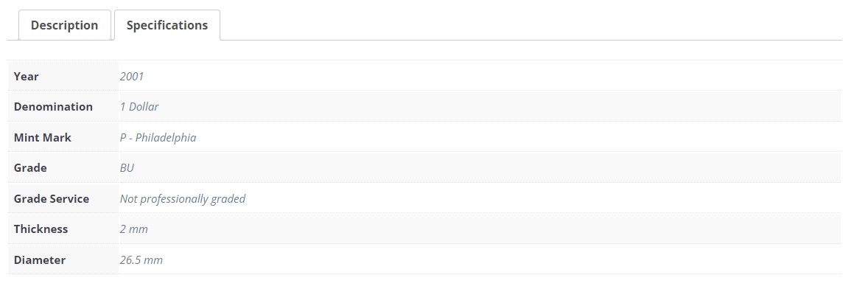Click the Grade Service label

[x=52, y=199]
